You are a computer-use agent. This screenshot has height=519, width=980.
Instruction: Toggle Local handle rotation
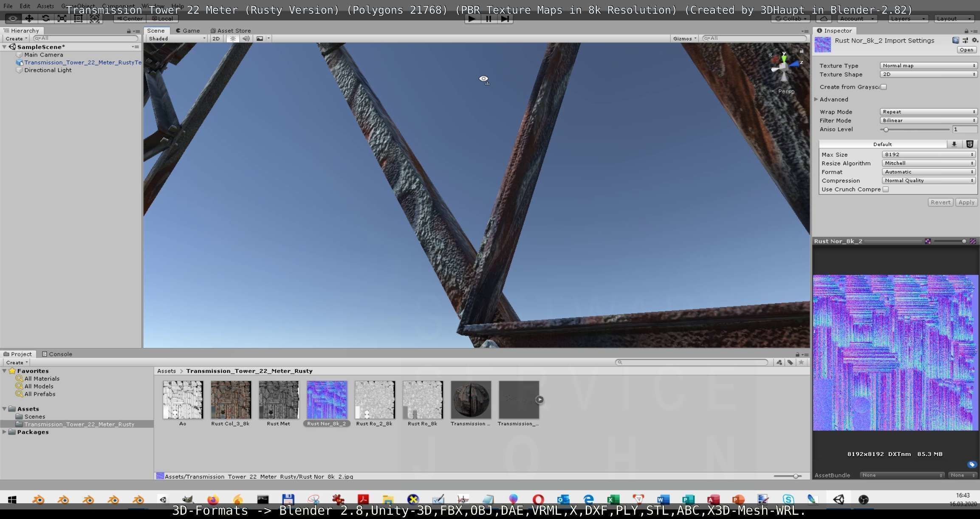162,19
